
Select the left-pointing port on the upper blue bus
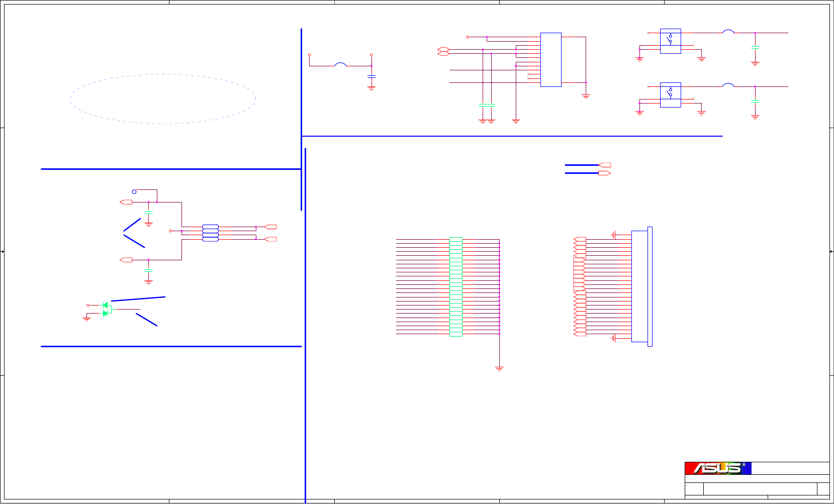(605, 165)
